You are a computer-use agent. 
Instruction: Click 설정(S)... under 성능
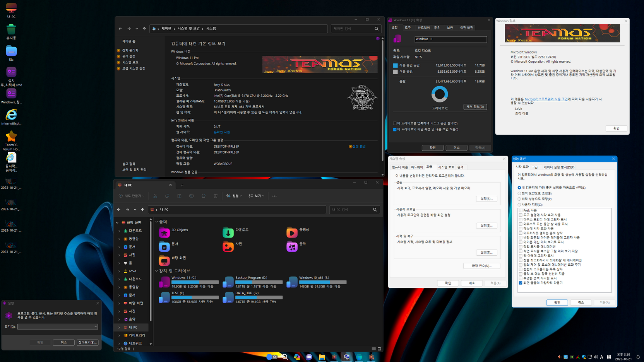click(x=486, y=199)
